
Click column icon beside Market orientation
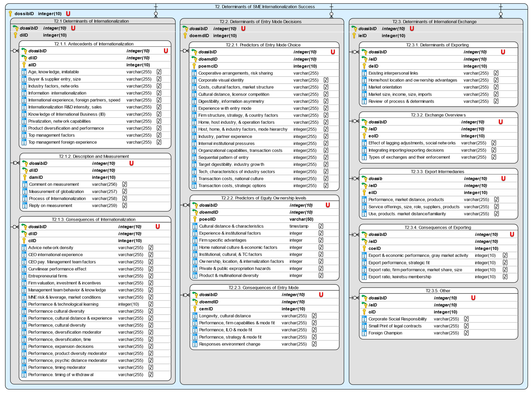(x=364, y=87)
